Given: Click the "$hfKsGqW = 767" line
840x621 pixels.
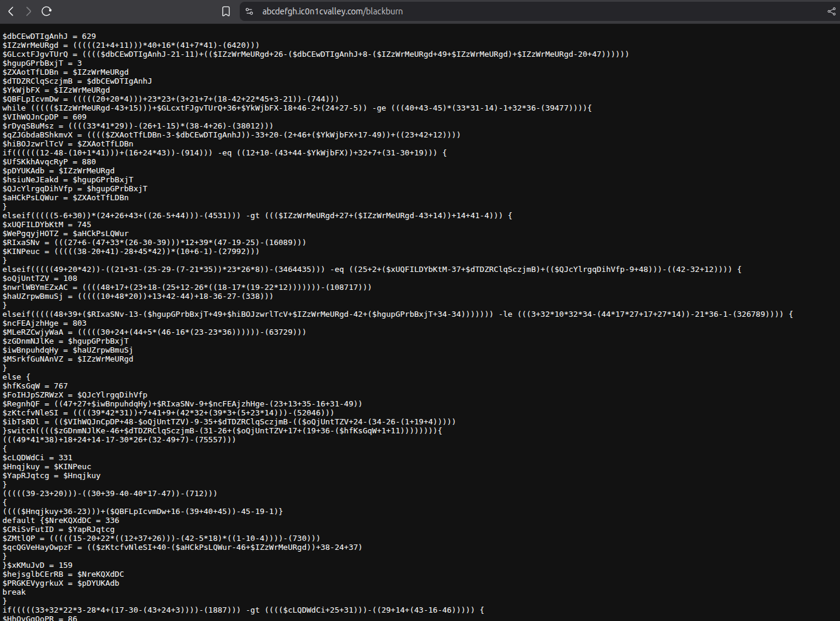Looking at the screenshot, I should click(x=35, y=386).
